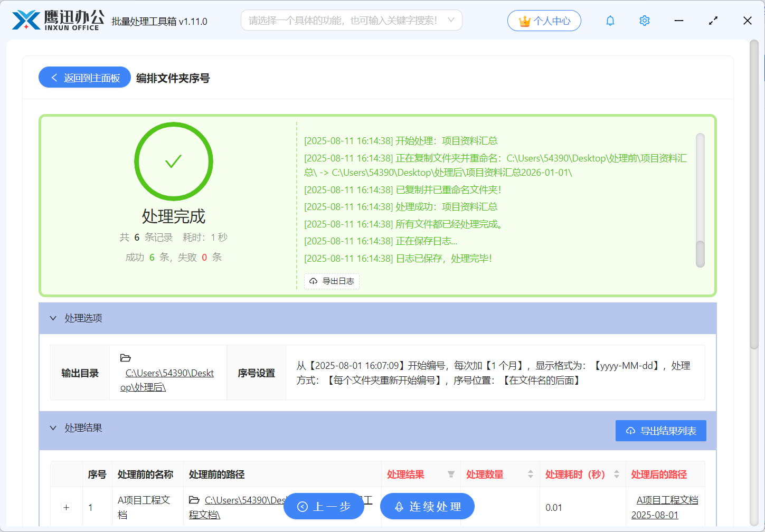
Task: Open output folder path link
Action: 167,380
